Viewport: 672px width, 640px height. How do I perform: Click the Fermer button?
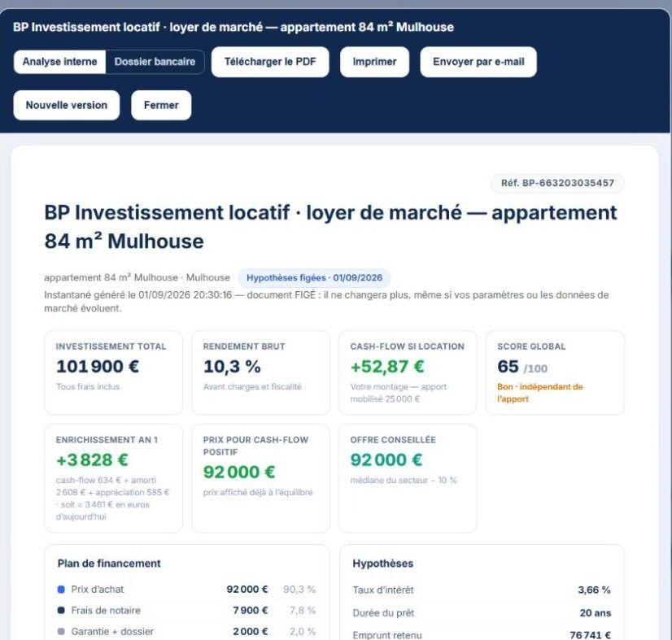(x=161, y=105)
